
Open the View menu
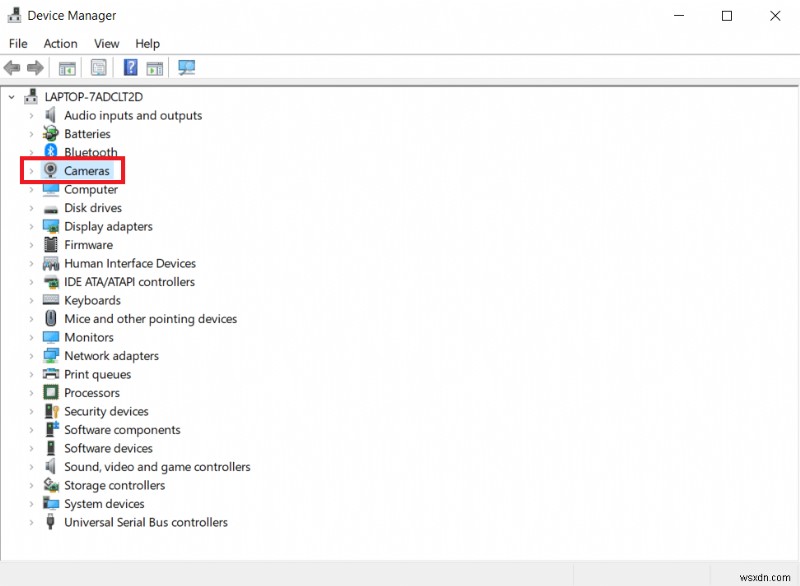[106, 43]
